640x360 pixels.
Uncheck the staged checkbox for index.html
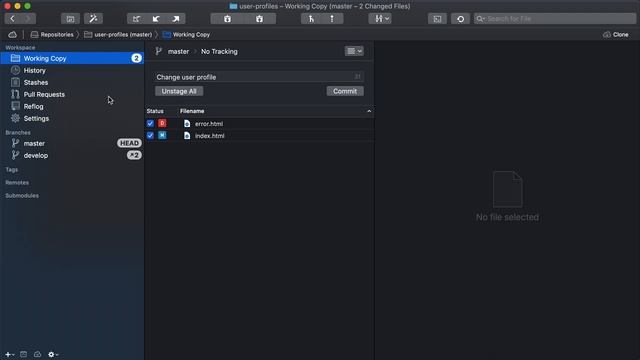[150, 136]
